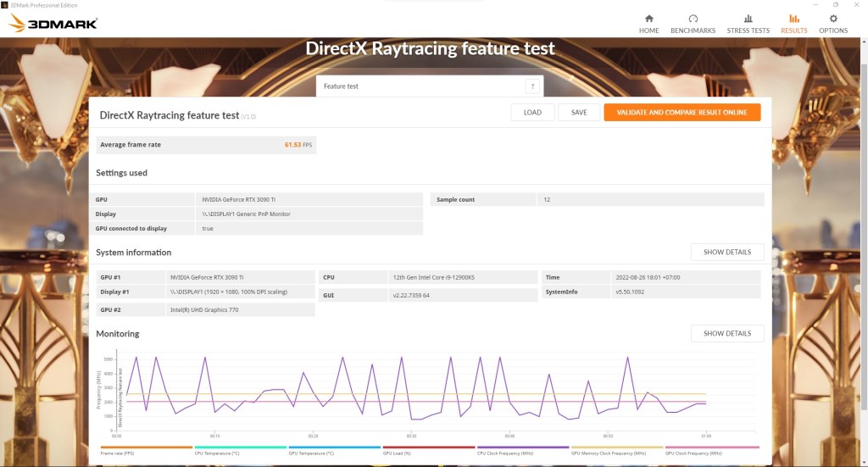
Task: Toggle CPU Clock Frequency legend
Action: [522, 450]
